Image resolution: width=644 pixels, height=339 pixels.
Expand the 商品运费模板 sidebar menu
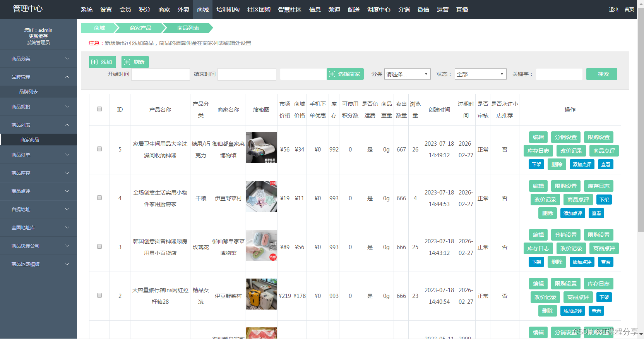[x=38, y=264]
